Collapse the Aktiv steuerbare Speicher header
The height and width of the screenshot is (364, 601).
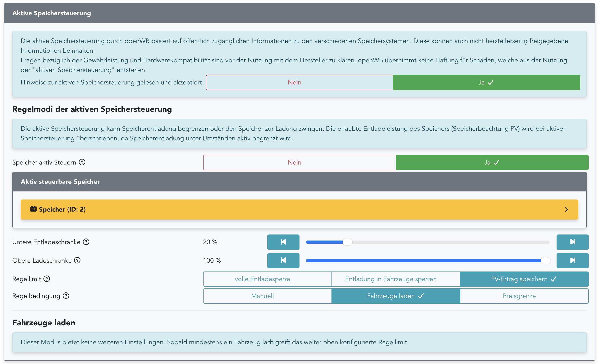[299, 182]
